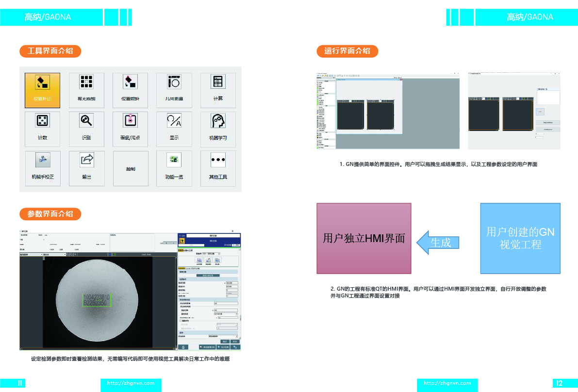Click green rectangle icon in image toolbar
Viewport: 578px width, 392px height.
pyautogui.click(x=114, y=255)
